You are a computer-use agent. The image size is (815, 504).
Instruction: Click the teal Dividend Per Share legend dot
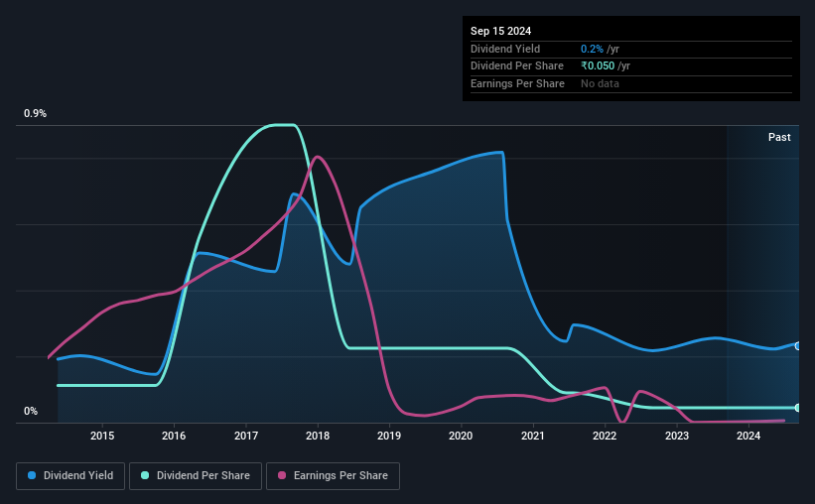coord(145,475)
